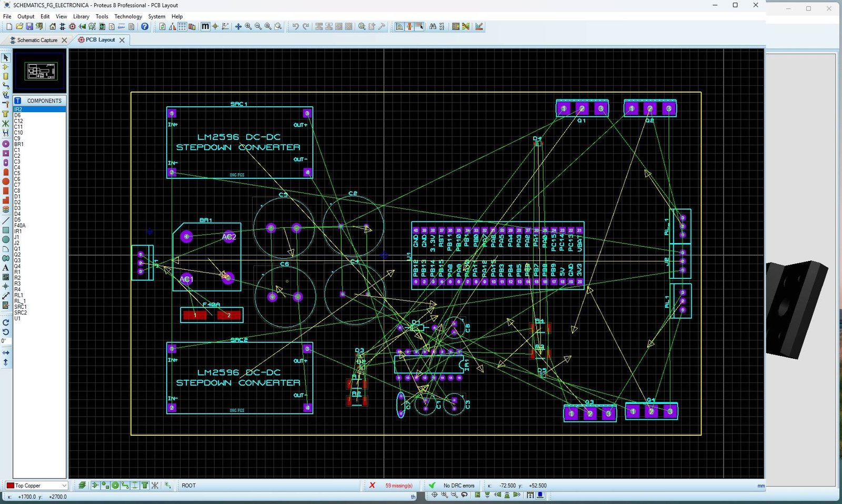Click the horizontal mirror flip icon
842x504 pixels.
(6, 352)
